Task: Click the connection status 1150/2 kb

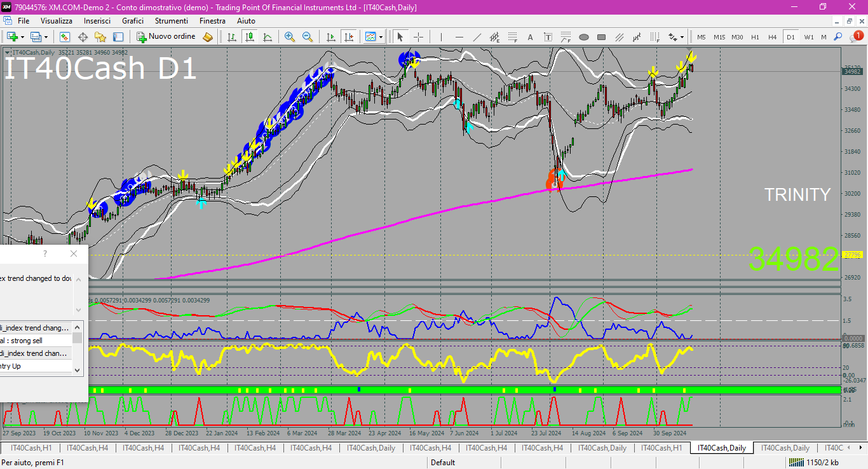Action: coord(813,463)
